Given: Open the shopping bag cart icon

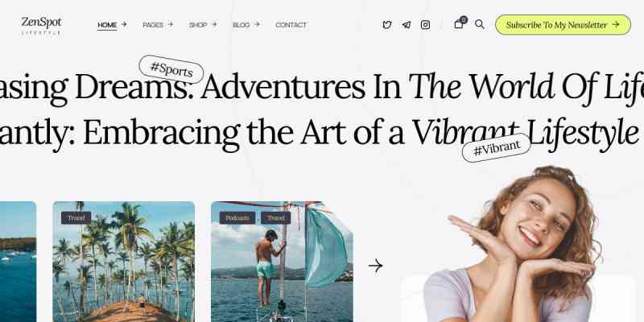Looking at the screenshot, I should click(459, 24).
